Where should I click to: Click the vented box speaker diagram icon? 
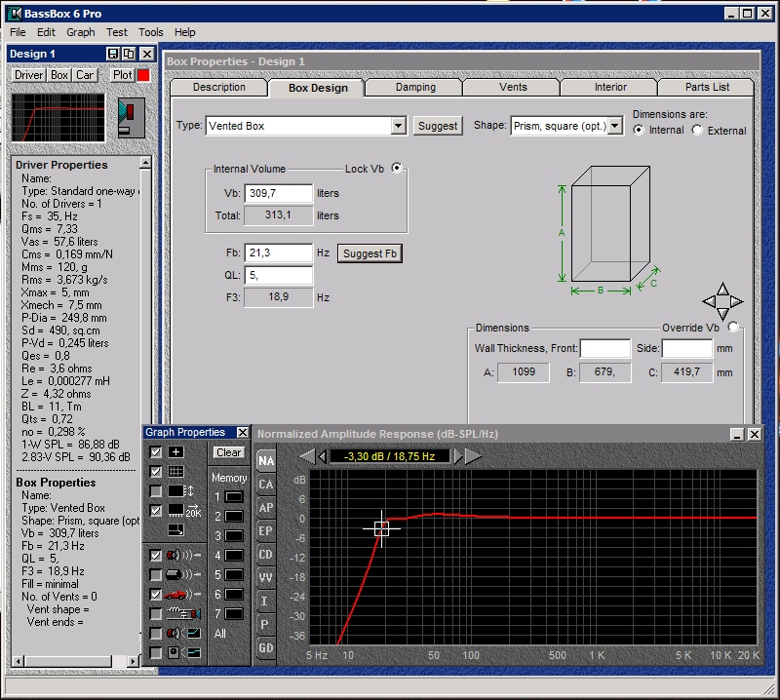(130, 117)
